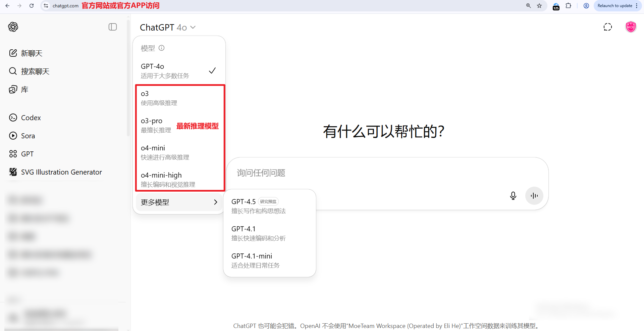
Task: Open the Codex link in sidebar
Action: (31, 117)
